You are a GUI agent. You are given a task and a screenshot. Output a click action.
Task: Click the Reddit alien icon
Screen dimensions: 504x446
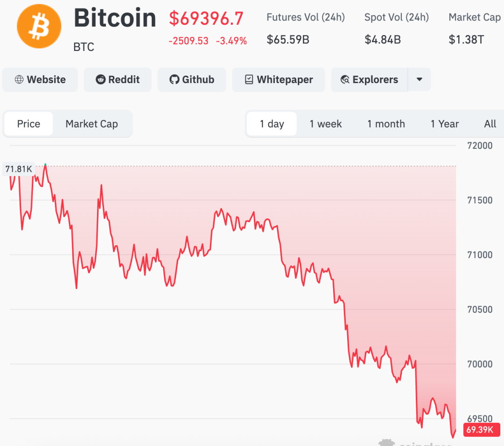point(100,79)
